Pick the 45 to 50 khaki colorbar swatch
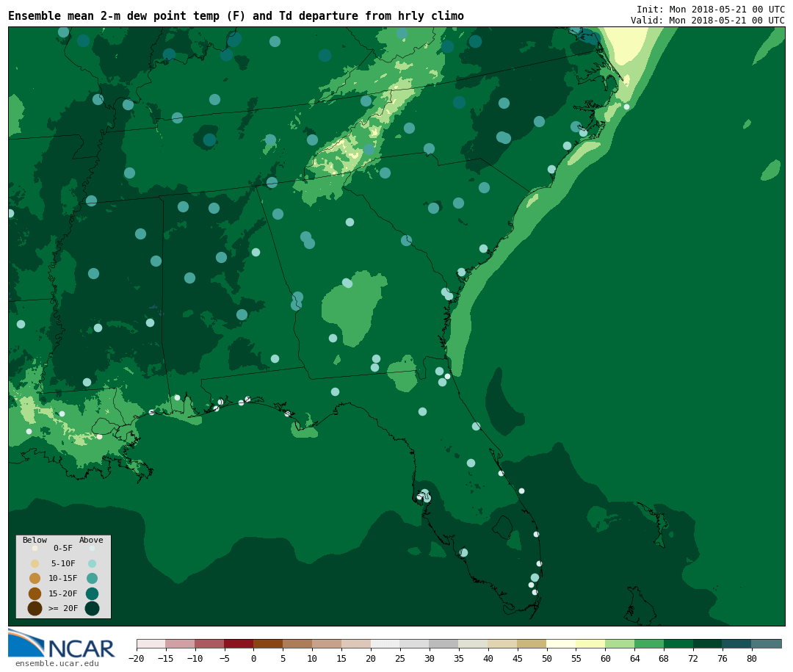The height and width of the screenshot is (672, 793). (532, 643)
